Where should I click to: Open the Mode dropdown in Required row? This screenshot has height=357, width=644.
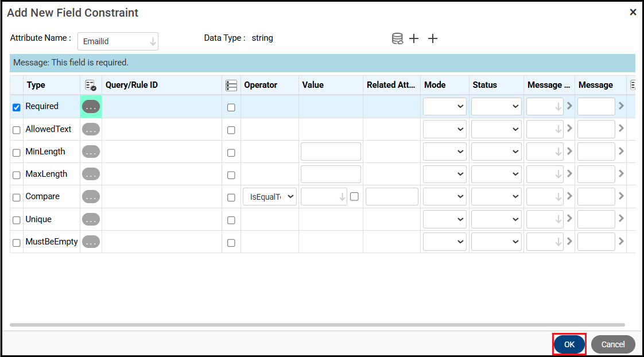[444, 107]
